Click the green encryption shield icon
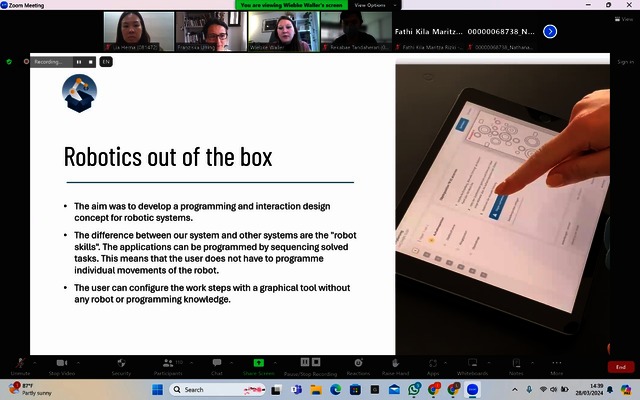 (9, 62)
